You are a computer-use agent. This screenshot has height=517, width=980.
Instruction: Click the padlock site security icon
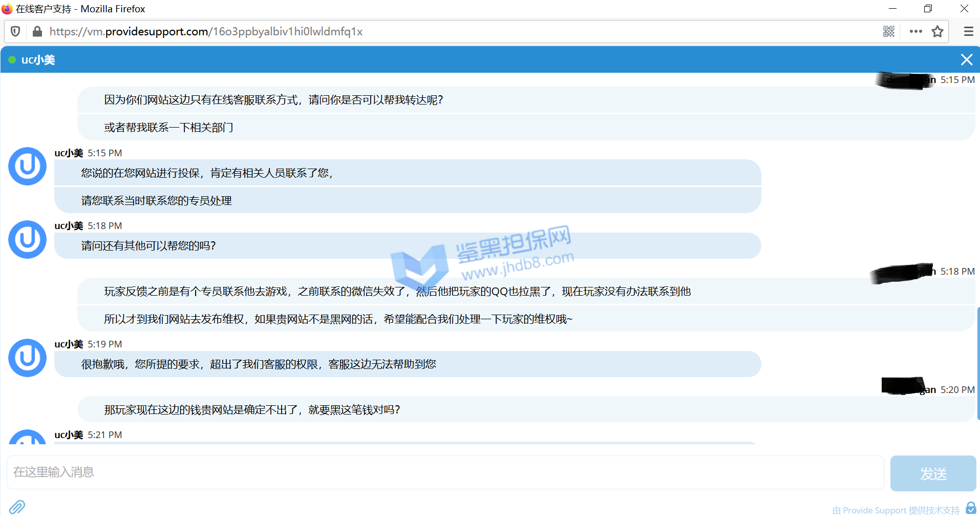coord(37,32)
